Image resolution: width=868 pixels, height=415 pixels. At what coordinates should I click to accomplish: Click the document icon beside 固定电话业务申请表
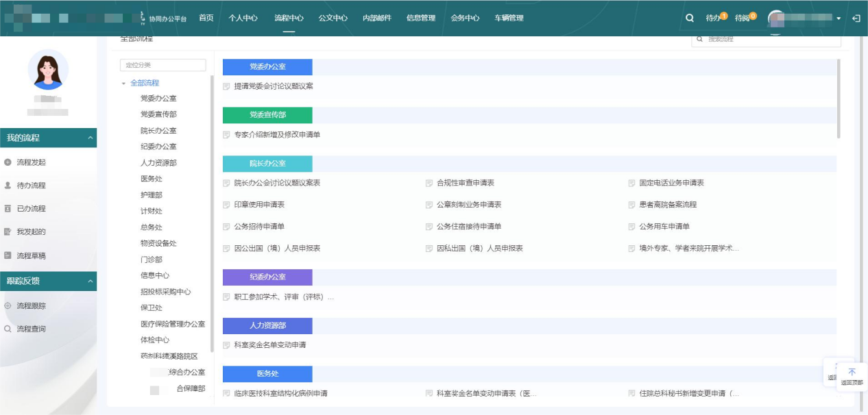(x=632, y=184)
